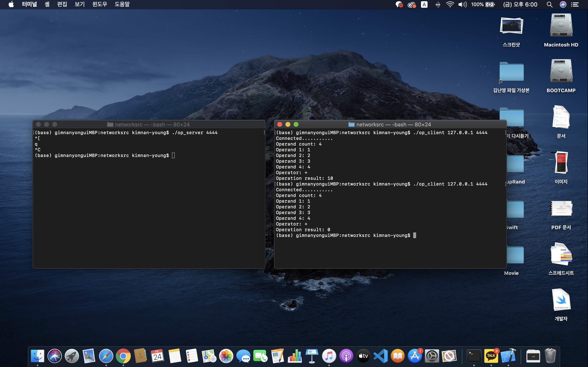Open the volume control in the menu bar

point(462,4)
